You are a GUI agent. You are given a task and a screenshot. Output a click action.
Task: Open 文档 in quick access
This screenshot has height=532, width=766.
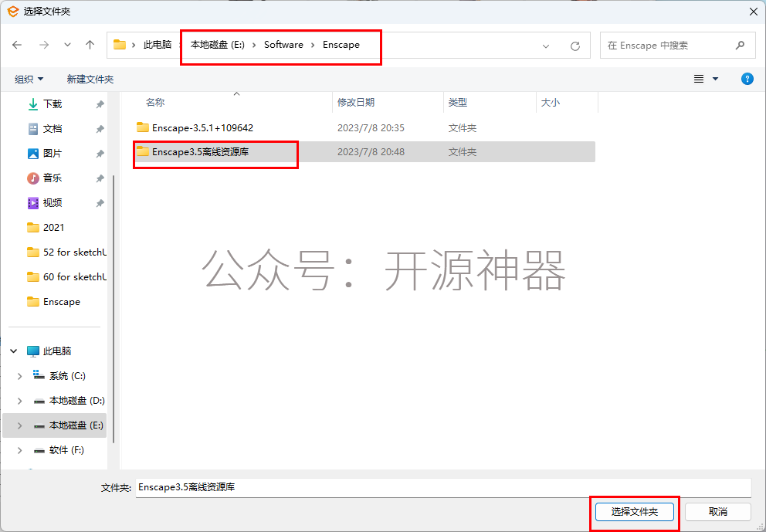pos(53,129)
